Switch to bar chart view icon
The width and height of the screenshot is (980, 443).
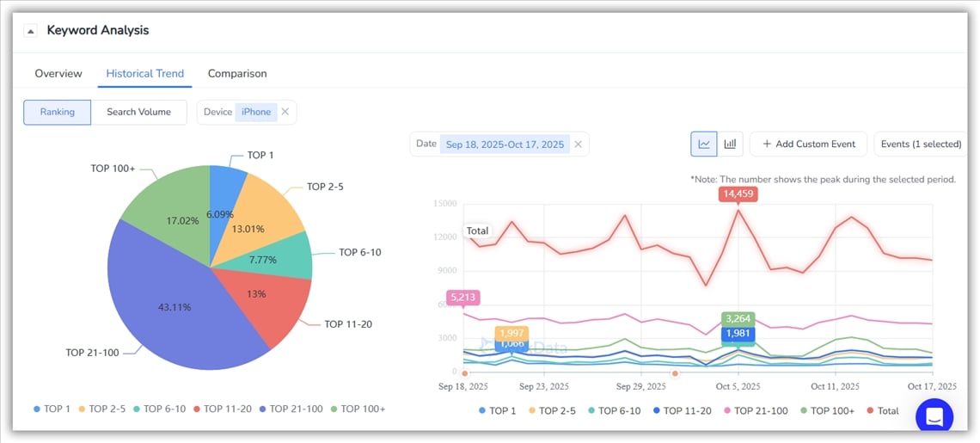731,144
